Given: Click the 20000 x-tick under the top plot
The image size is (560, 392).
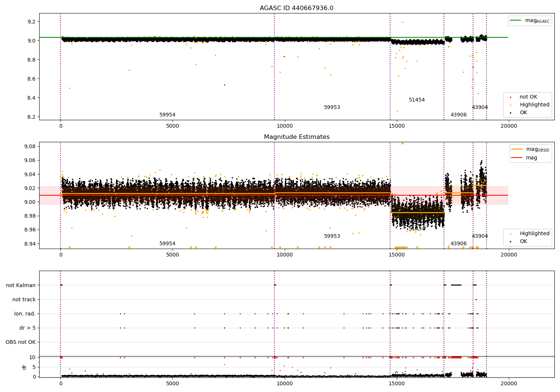Looking at the screenshot, I should [508, 126].
